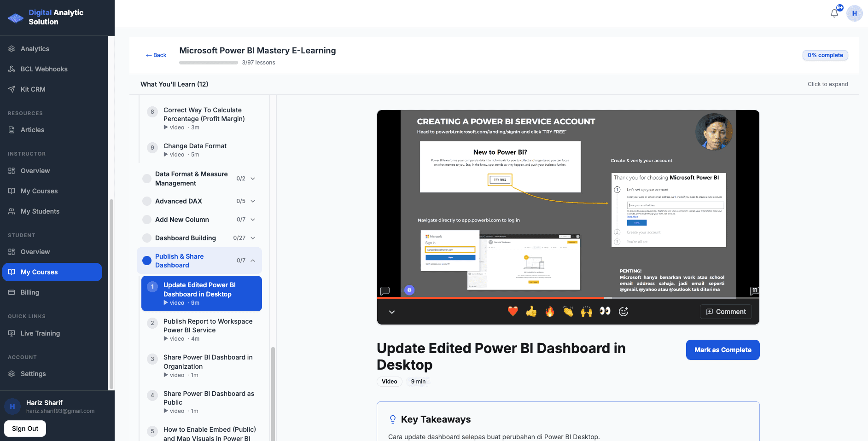Click the course lessons progress bar
The image size is (868, 441).
click(x=209, y=63)
